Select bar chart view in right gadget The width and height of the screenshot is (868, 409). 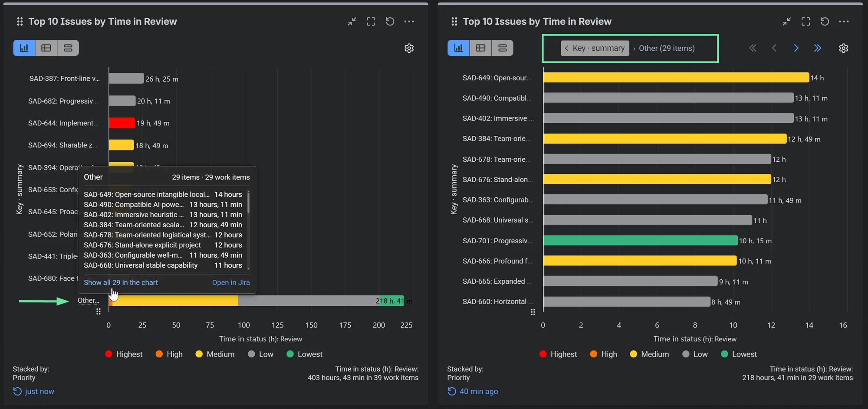tap(459, 48)
